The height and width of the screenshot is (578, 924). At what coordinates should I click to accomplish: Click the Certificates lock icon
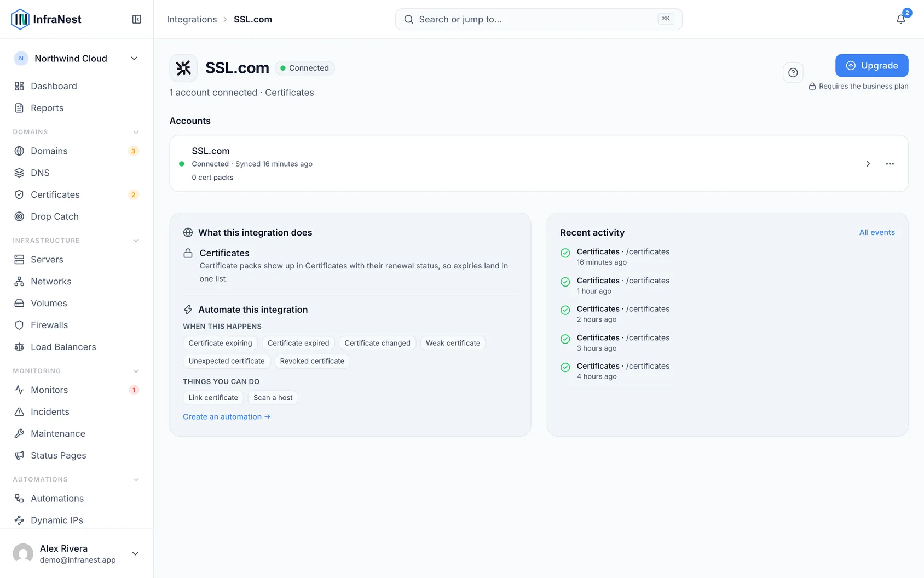click(188, 253)
